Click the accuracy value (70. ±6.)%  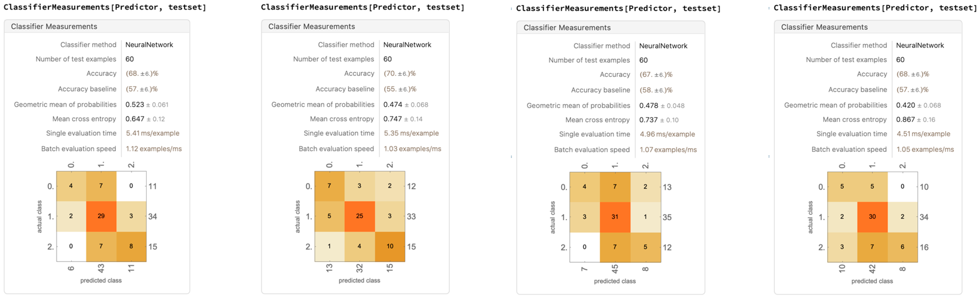[x=400, y=73]
